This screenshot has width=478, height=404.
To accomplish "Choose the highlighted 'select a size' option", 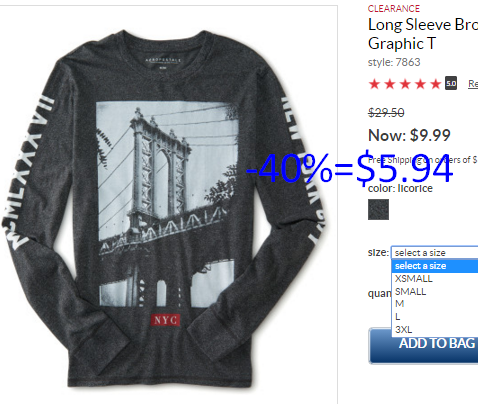I will coord(435,266).
